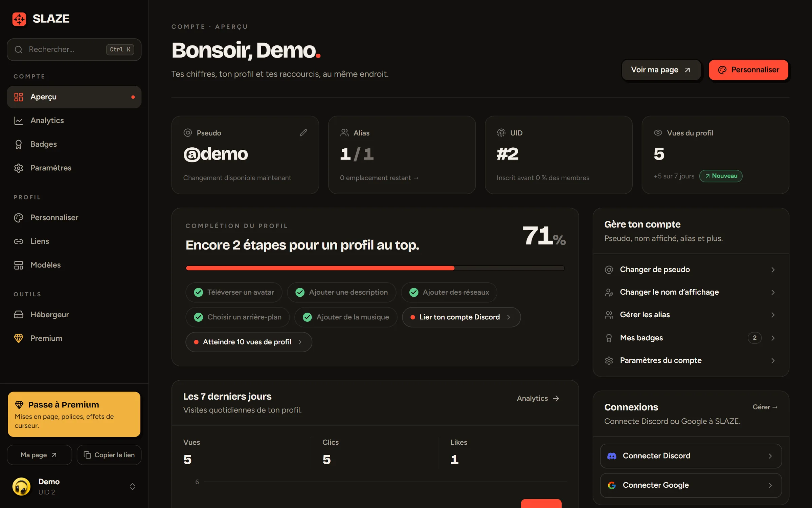Image resolution: width=812 pixels, height=508 pixels.
Task: Click the badge count 2 in Mes badges
Action: pyautogui.click(x=754, y=338)
